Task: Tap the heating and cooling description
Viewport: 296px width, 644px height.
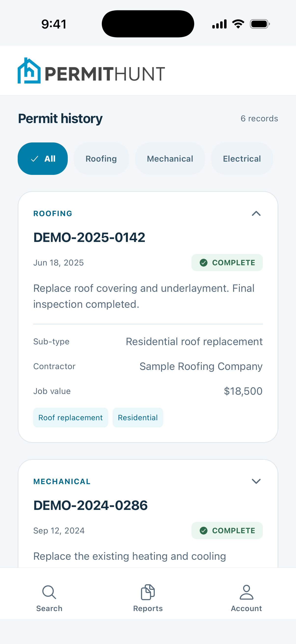Action: tap(130, 557)
